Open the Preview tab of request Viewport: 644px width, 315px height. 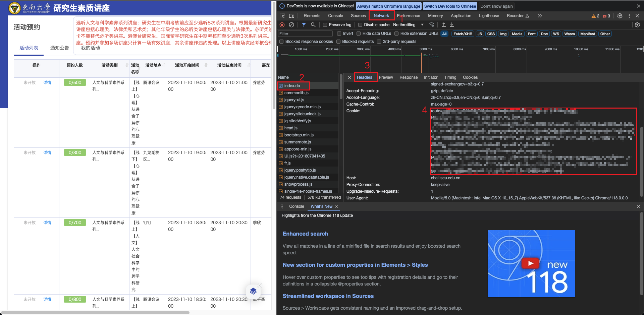coord(386,77)
